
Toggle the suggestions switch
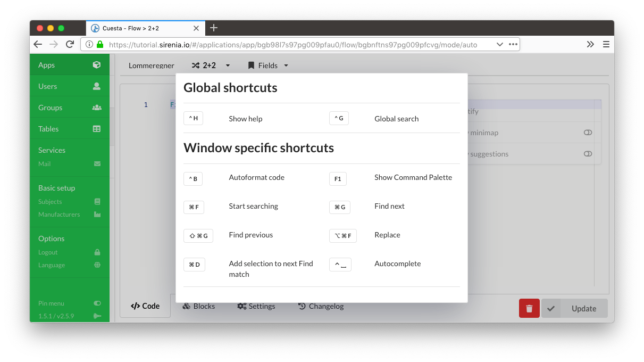(x=588, y=153)
